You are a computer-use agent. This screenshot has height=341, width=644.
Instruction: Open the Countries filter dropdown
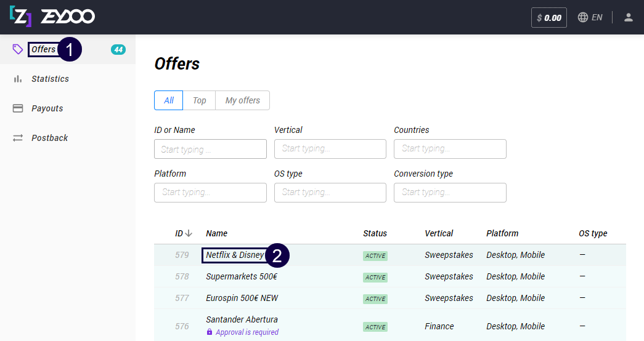450,148
